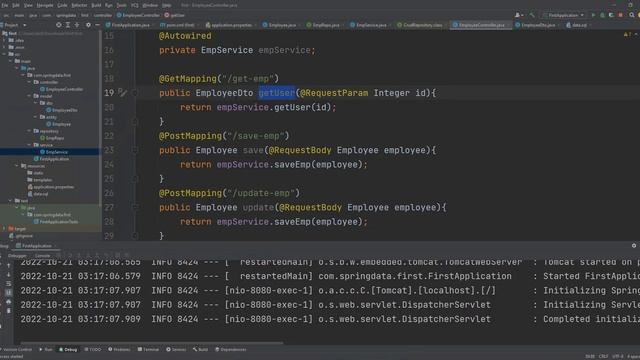Click the collapse all icon in Project panel
This screenshot has width=640, height=360.
(x=77, y=25)
